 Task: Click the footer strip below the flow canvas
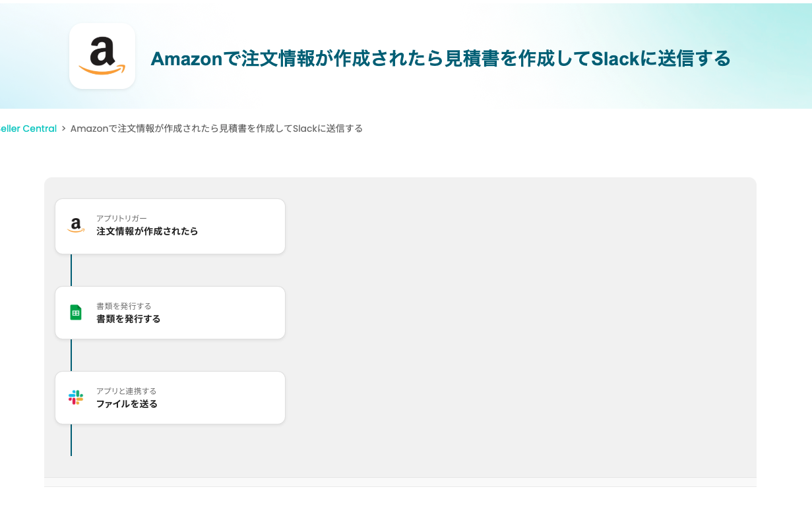(x=400, y=482)
